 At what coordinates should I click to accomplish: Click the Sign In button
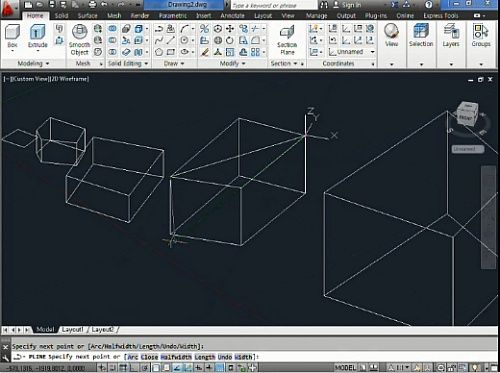[347, 5]
